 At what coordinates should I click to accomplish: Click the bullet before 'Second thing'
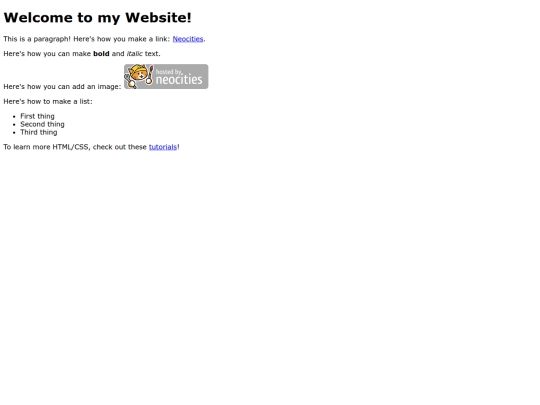(x=14, y=125)
